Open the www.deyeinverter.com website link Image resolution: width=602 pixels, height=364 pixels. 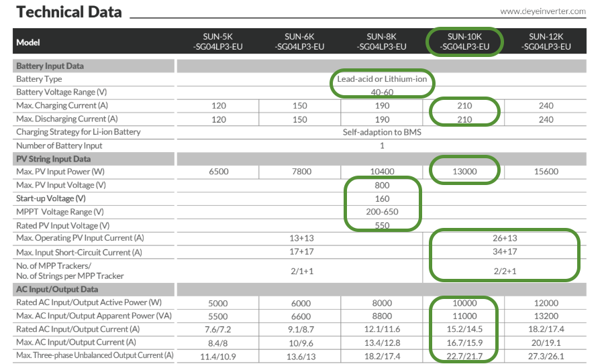(x=543, y=11)
